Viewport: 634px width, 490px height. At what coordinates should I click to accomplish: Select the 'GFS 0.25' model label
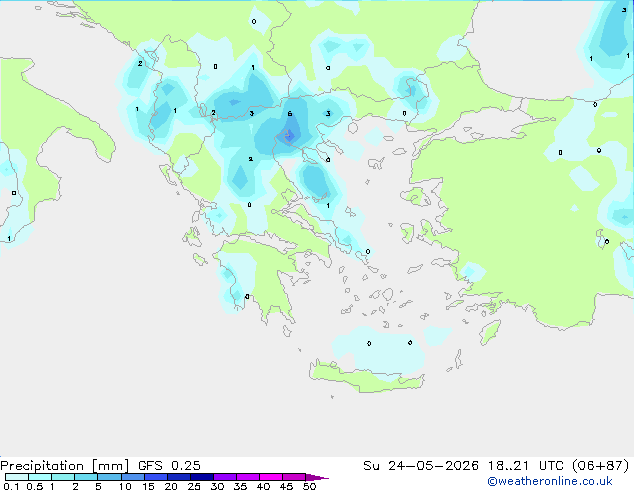[x=169, y=466]
